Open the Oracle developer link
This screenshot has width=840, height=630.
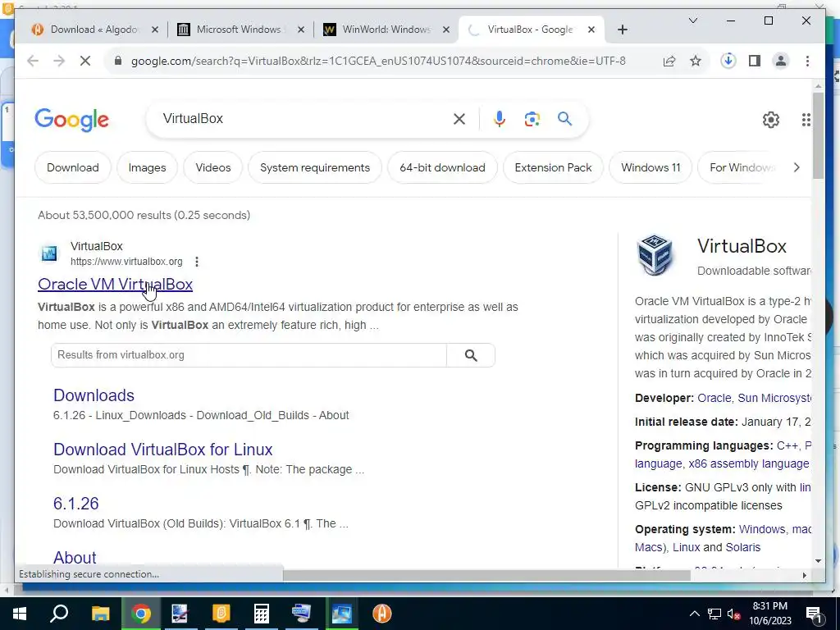point(714,398)
